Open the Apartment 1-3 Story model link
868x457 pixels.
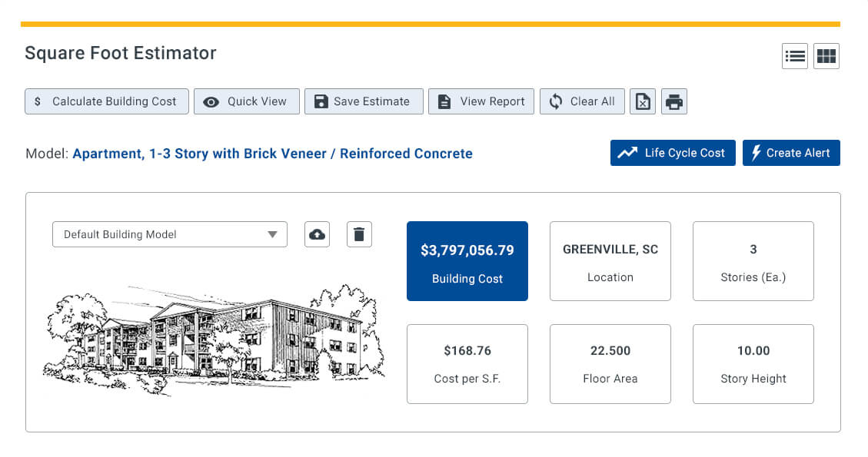(272, 154)
